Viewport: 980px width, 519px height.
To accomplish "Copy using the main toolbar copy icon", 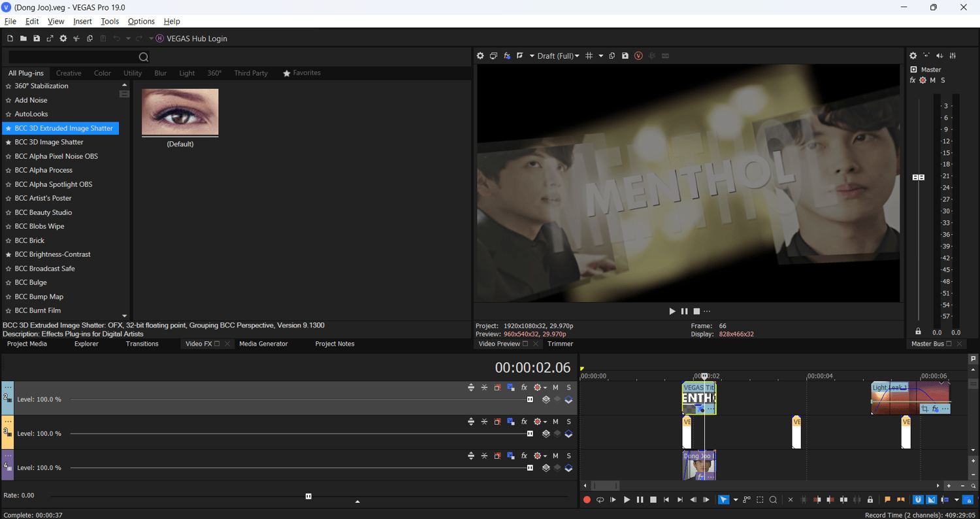I will pos(90,39).
